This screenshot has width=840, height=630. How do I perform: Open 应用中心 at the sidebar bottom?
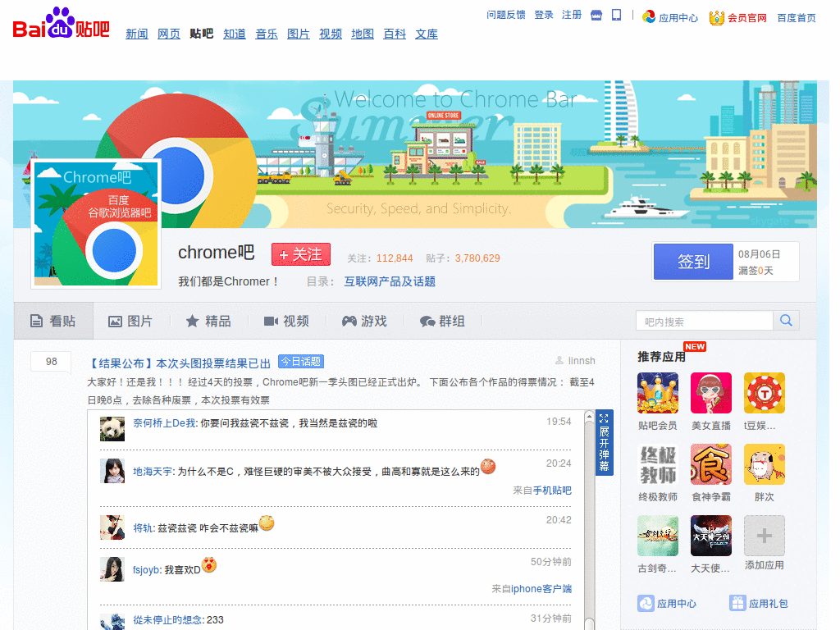[667, 603]
